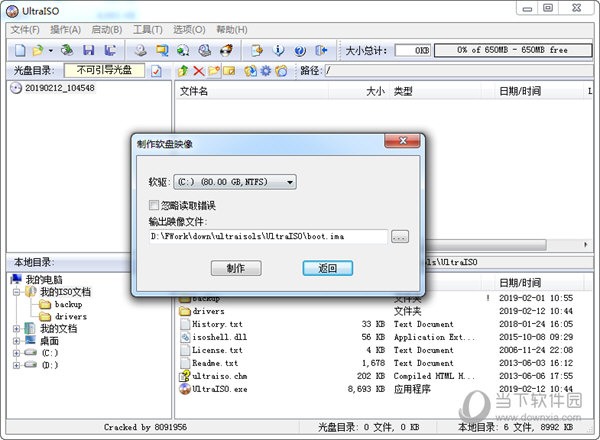The width and height of the screenshot is (600, 440).
Task: Click the red X delete icon
Action: (x=199, y=71)
